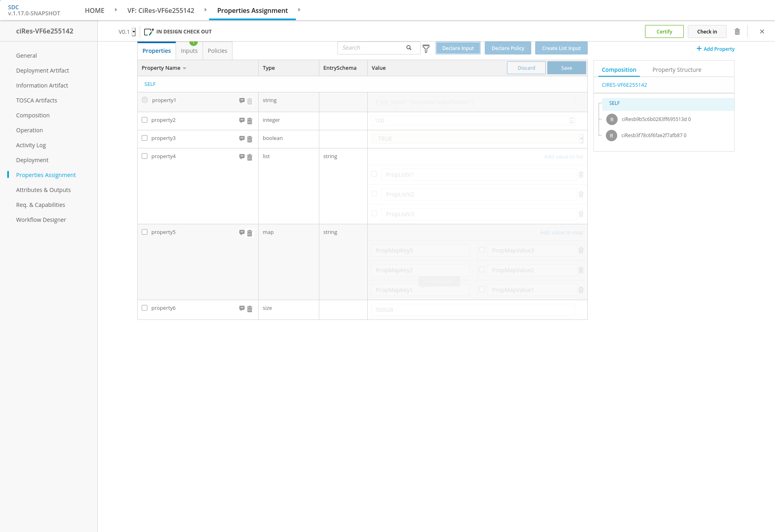Viewport: 775px width, 532px height.
Task: Check the property2 checkbox
Action: pos(145,120)
